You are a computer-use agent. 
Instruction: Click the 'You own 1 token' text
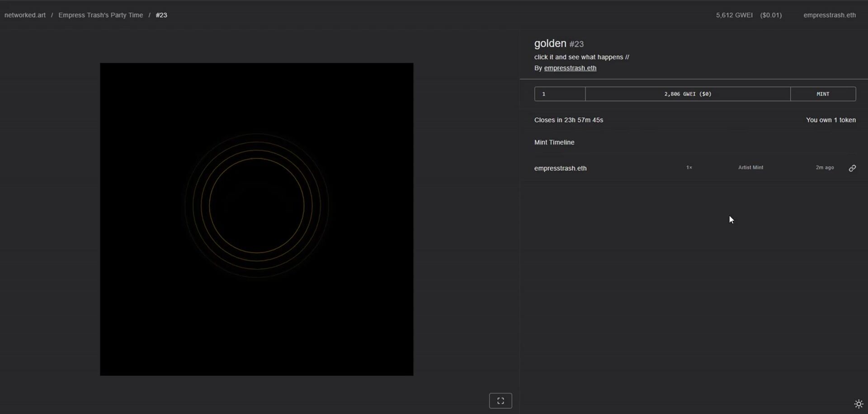pos(831,120)
